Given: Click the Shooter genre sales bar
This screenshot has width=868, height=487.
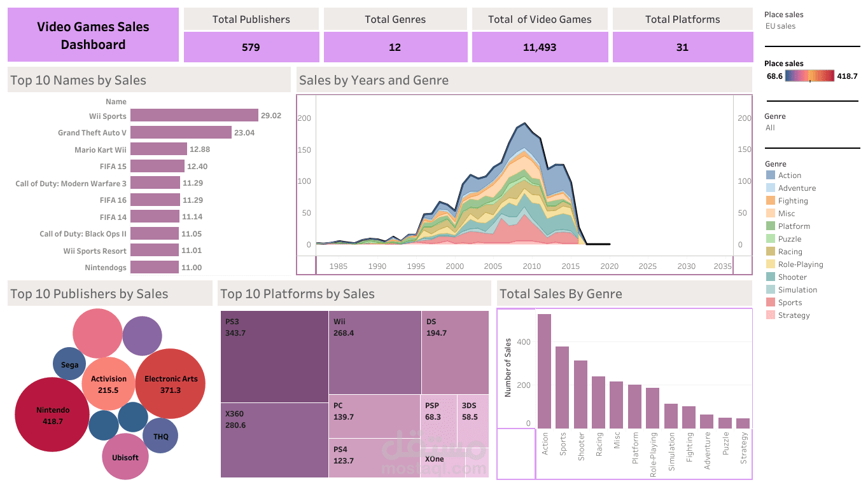Looking at the screenshot, I should (580, 394).
